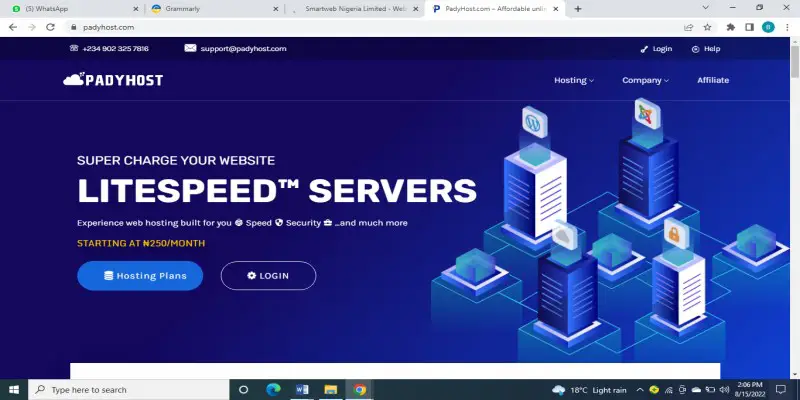
Task: Click the page's vertical scrollbar thumb
Action: click(x=795, y=62)
